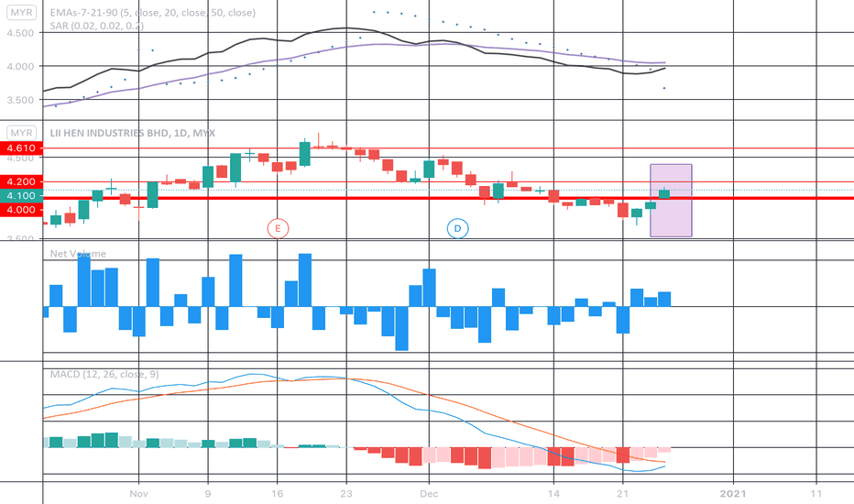Viewport: 854px width, 504px height.
Task: Click the Nov date label on time axis
Action: pyautogui.click(x=139, y=494)
